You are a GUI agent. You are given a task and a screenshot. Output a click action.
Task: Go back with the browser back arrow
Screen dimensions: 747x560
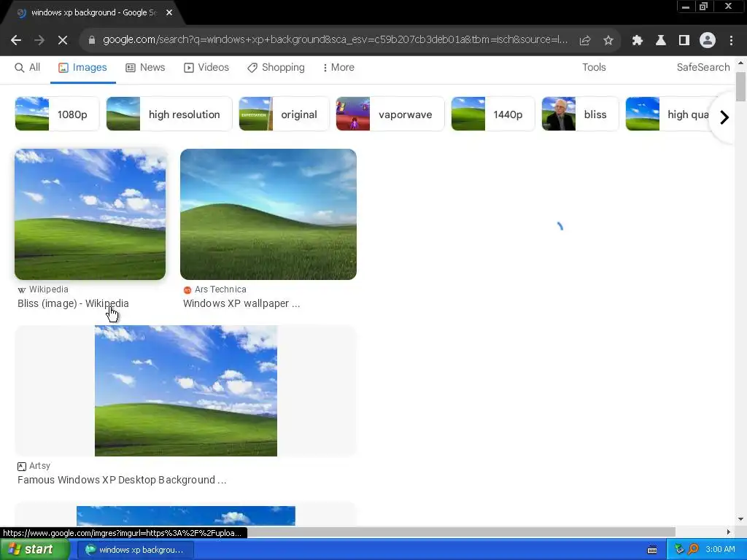pos(16,41)
